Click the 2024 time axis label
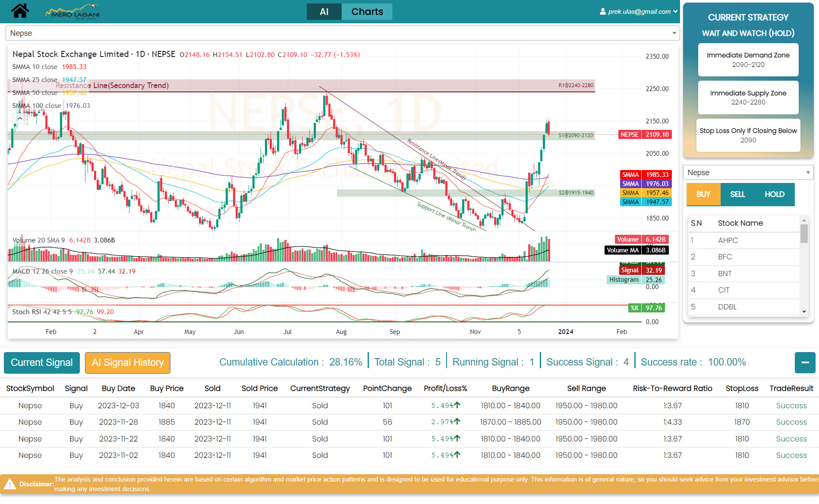 click(566, 332)
